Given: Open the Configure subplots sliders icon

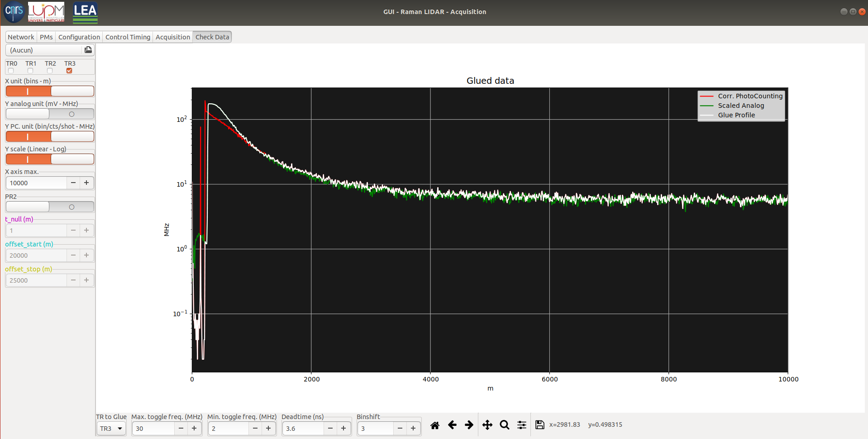Looking at the screenshot, I should coord(522,425).
